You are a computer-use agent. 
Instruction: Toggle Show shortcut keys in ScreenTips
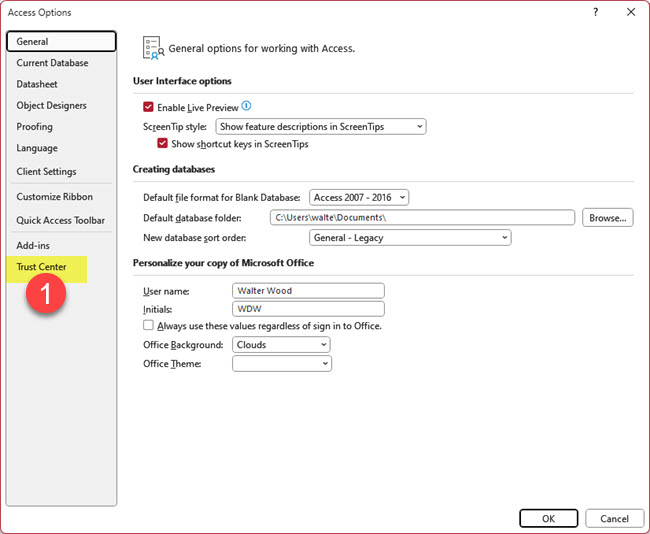tap(162, 144)
